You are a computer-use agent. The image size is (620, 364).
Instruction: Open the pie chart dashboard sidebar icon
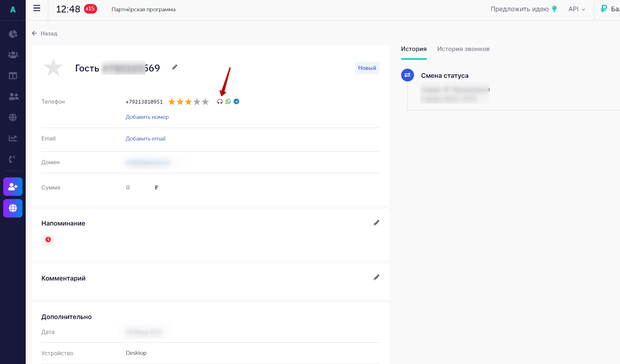tap(13, 34)
